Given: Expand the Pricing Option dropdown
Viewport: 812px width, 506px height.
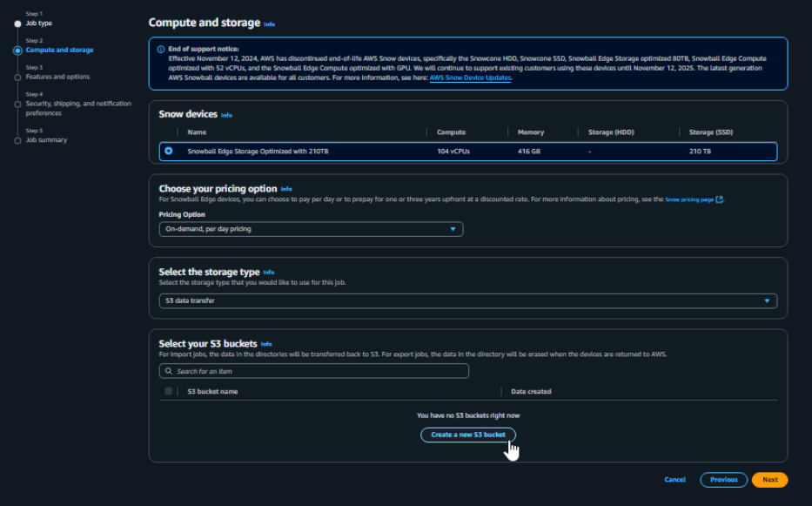Looking at the screenshot, I should (311, 229).
